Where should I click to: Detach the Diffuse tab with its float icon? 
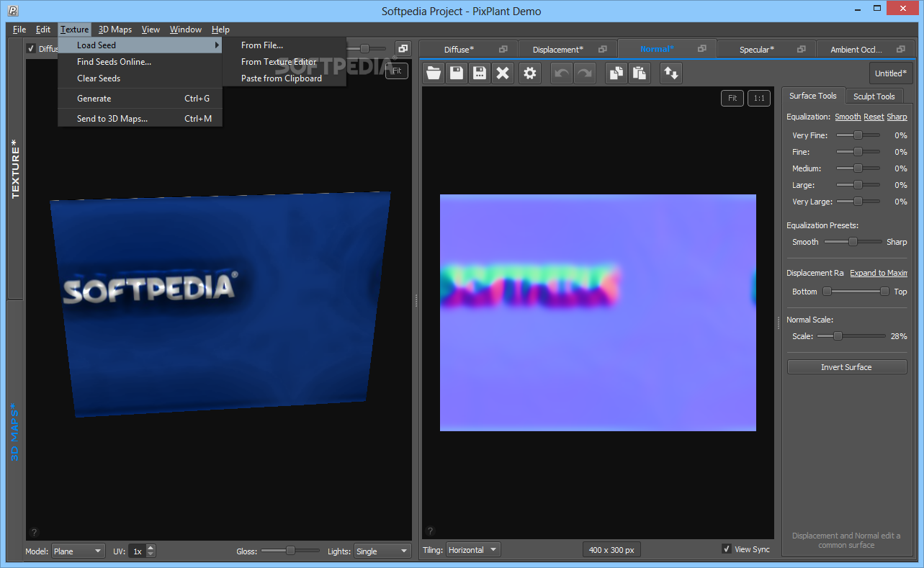click(503, 49)
